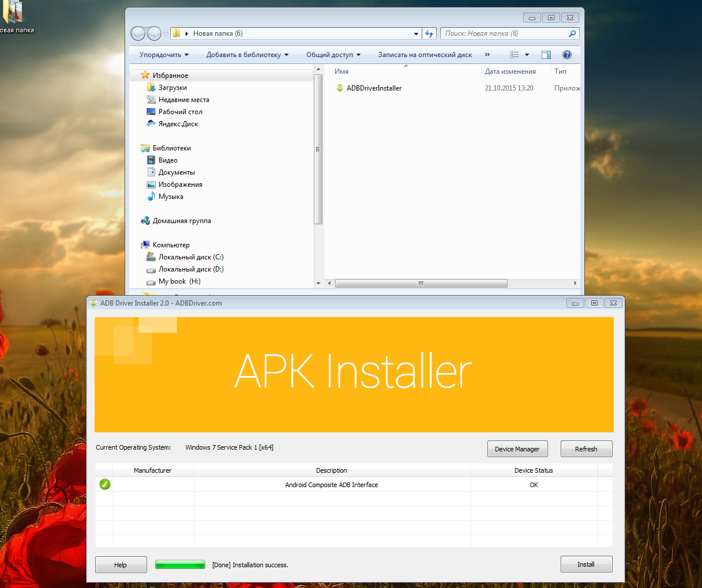Open the Общий доступ menu
The image size is (702, 588).
(333, 55)
